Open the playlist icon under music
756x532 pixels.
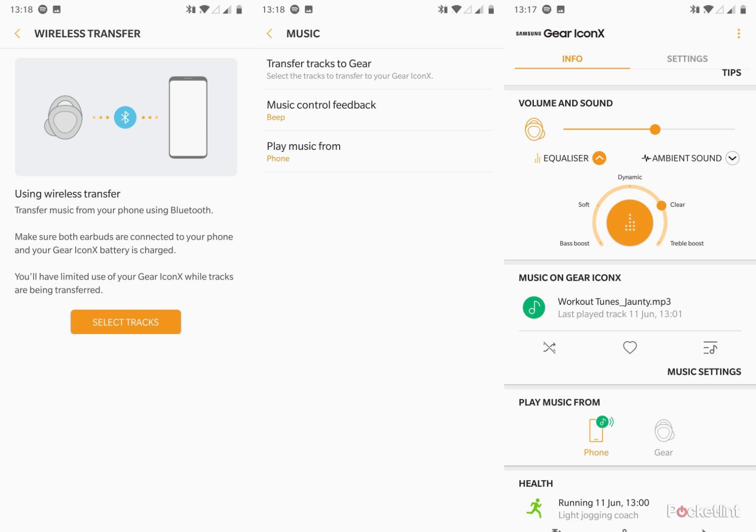pos(710,348)
